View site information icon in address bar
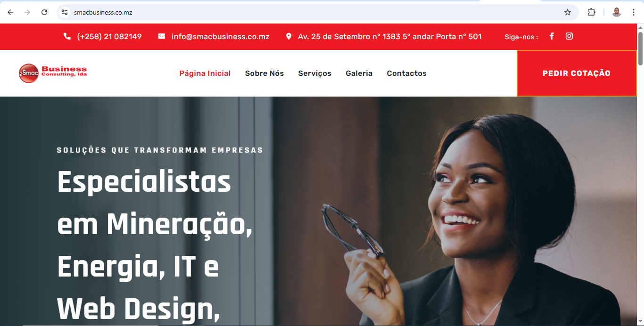Viewport: 644px width, 326px height. point(65,12)
